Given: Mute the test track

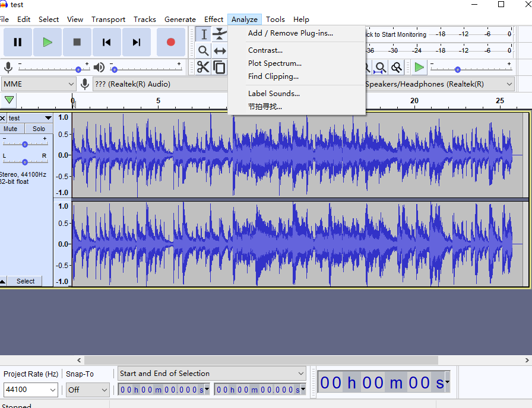Looking at the screenshot, I should pyautogui.click(x=11, y=129).
